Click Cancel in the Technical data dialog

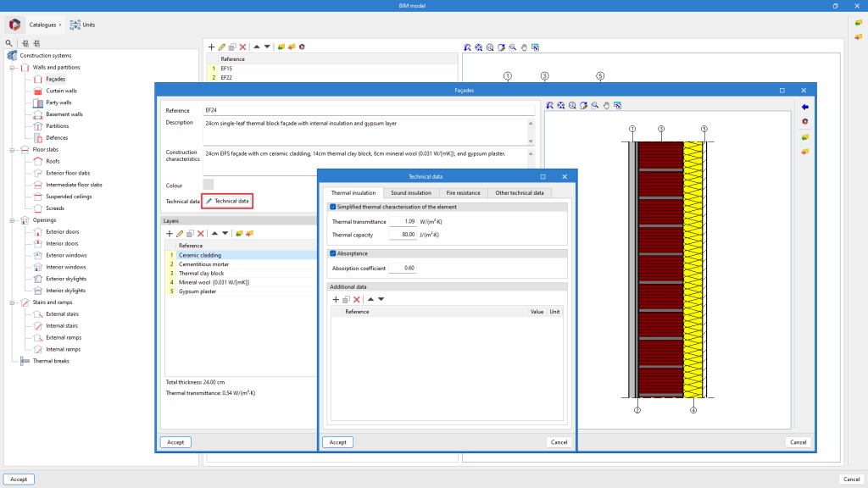click(559, 442)
